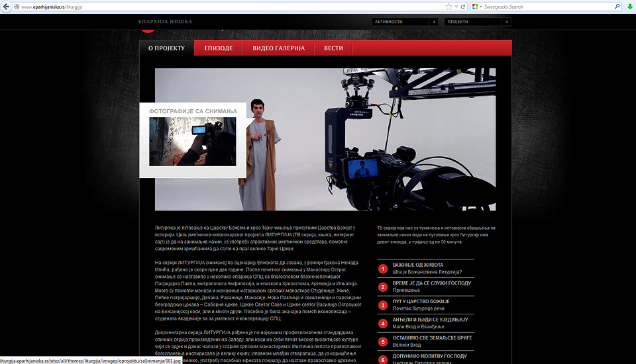This screenshot has height=364, width=636.
Task: Select the ВЕСТИ tab
Action: [x=333, y=48]
